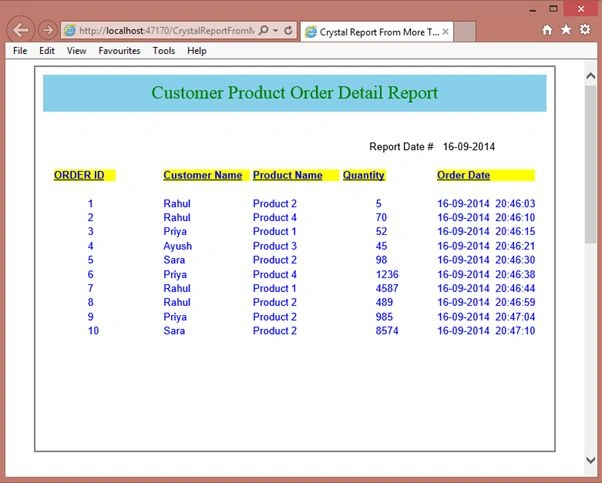Expand the address bar dropdown arrow
Screen dimensions: 602x483
click(276, 30)
